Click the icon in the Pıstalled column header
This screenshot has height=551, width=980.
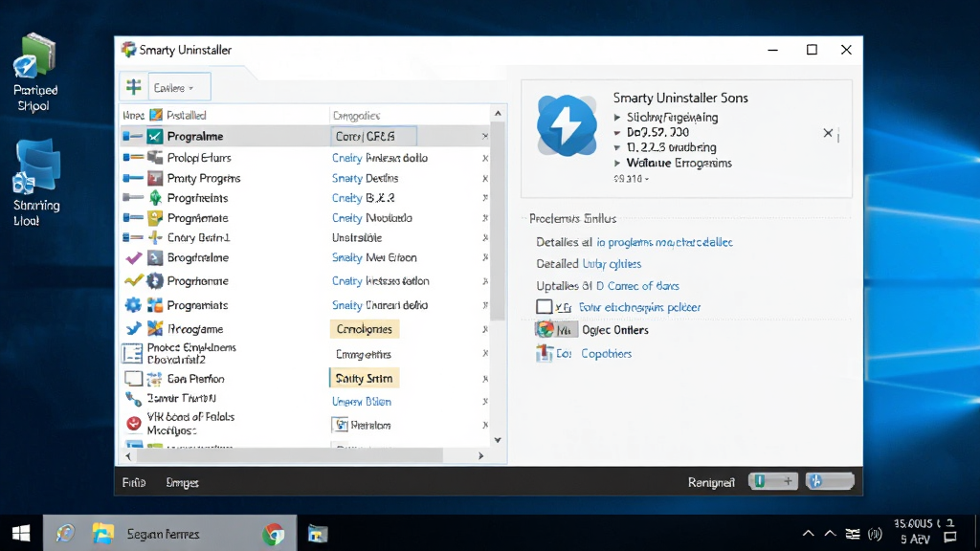(156, 115)
